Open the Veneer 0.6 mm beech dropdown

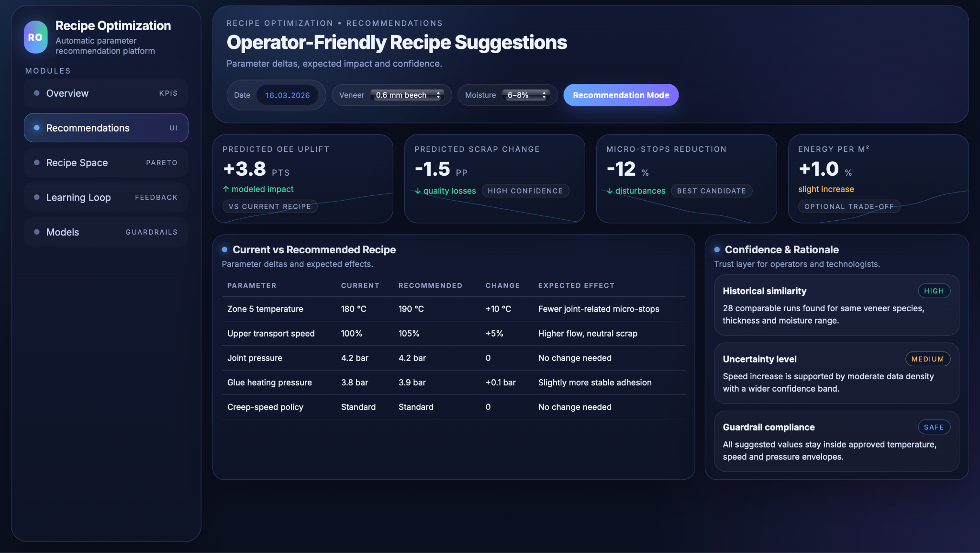pos(407,95)
